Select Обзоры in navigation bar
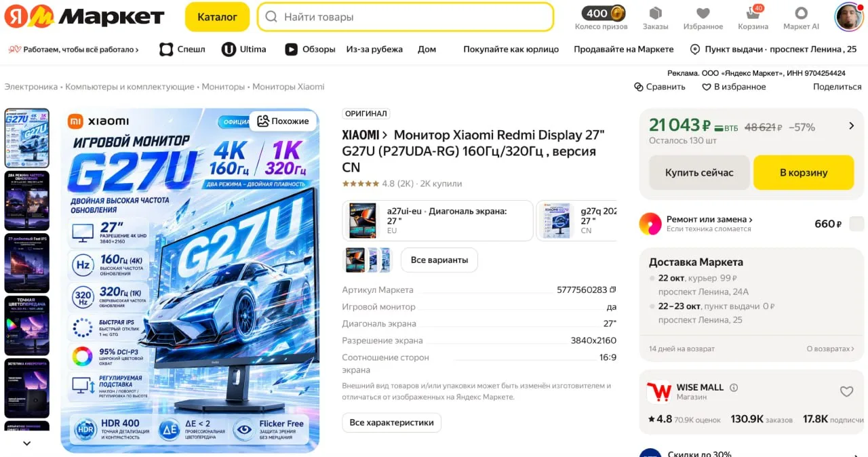The image size is (868, 457). click(x=310, y=49)
